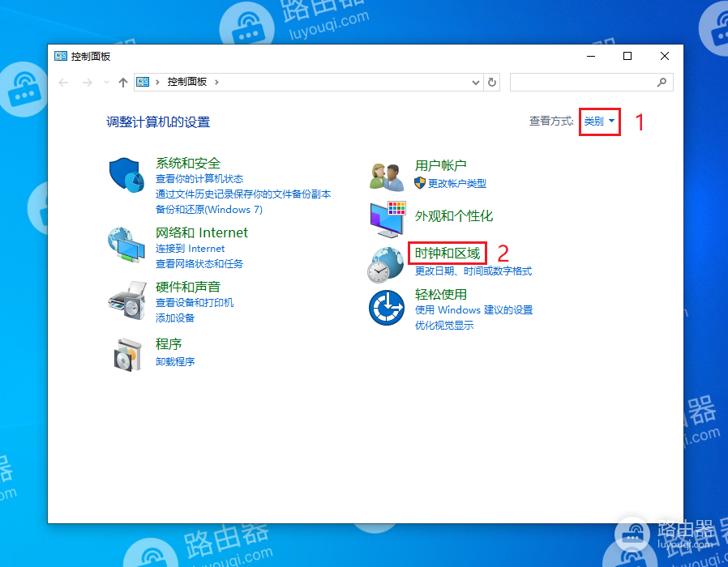Maximize the Control Panel window
The width and height of the screenshot is (728, 567).
[x=627, y=56]
